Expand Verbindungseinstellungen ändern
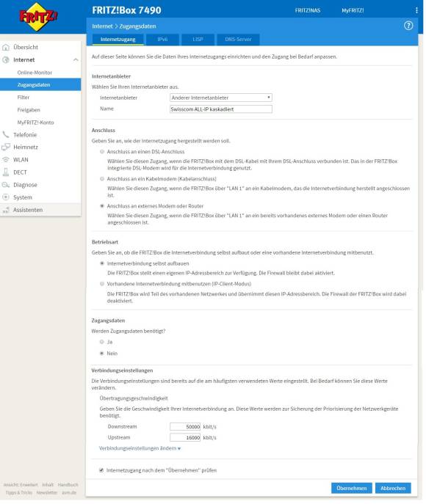 (x=140, y=448)
